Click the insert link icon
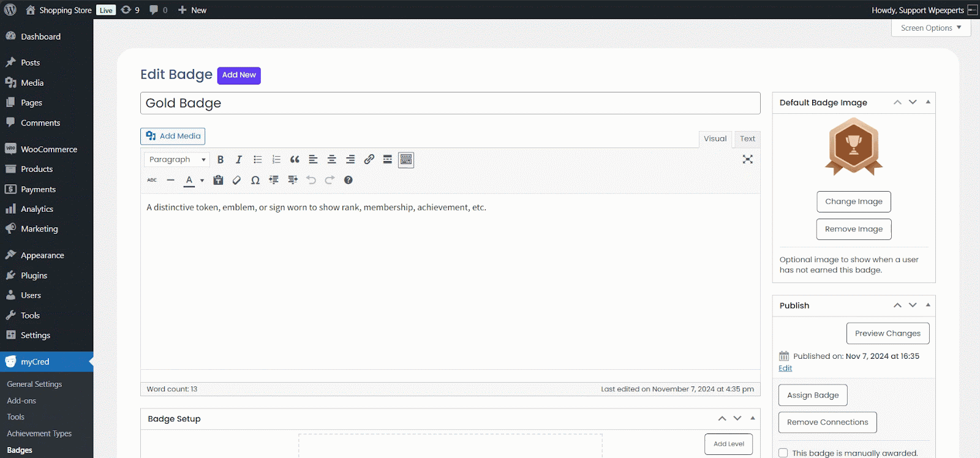980x458 pixels. 369,160
